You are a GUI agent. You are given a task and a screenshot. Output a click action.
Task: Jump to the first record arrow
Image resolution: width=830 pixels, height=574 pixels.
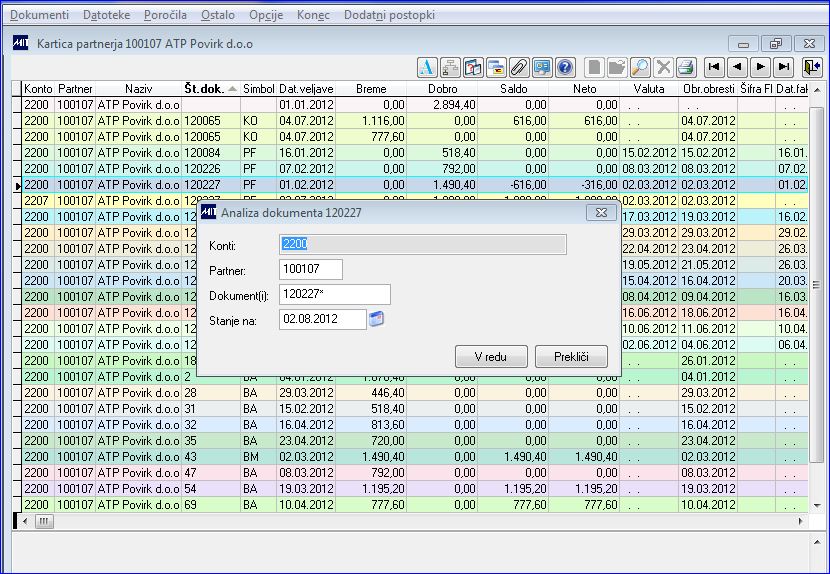tap(714, 67)
